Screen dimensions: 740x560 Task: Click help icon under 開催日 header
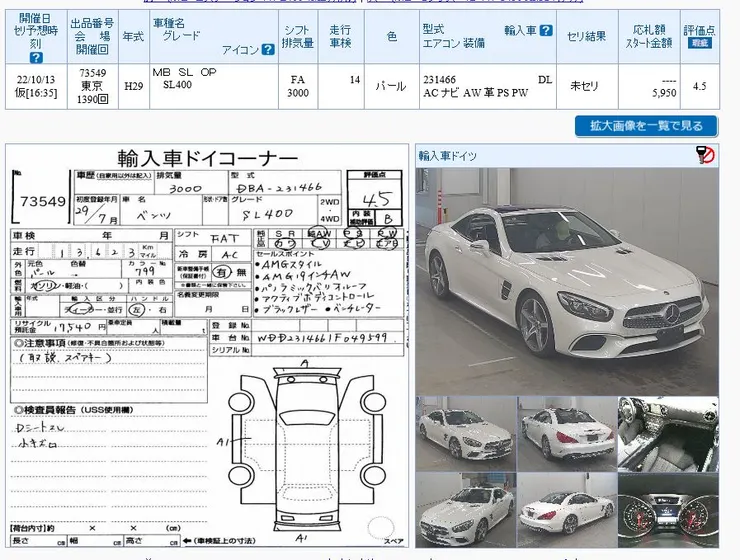point(36,58)
